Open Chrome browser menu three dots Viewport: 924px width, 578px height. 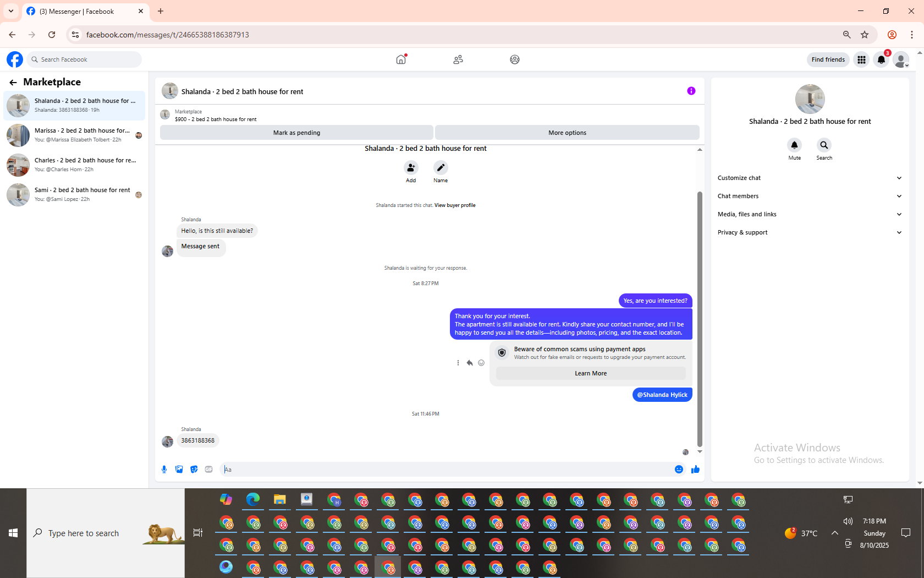pyautogui.click(x=912, y=35)
